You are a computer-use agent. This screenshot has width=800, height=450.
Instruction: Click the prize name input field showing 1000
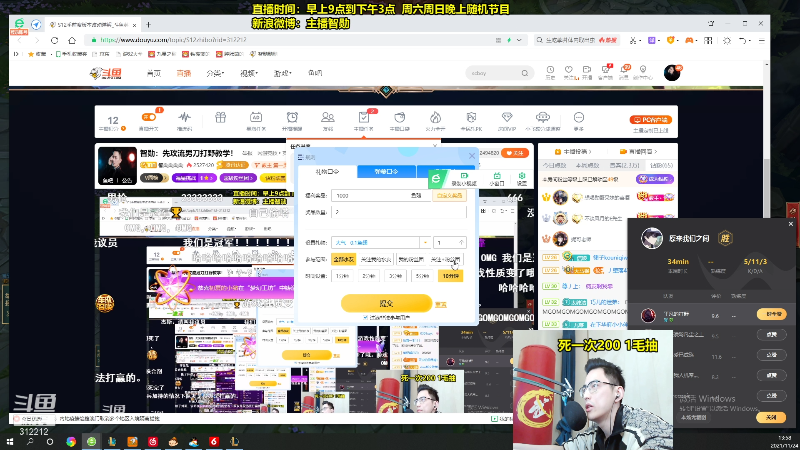pos(381,195)
